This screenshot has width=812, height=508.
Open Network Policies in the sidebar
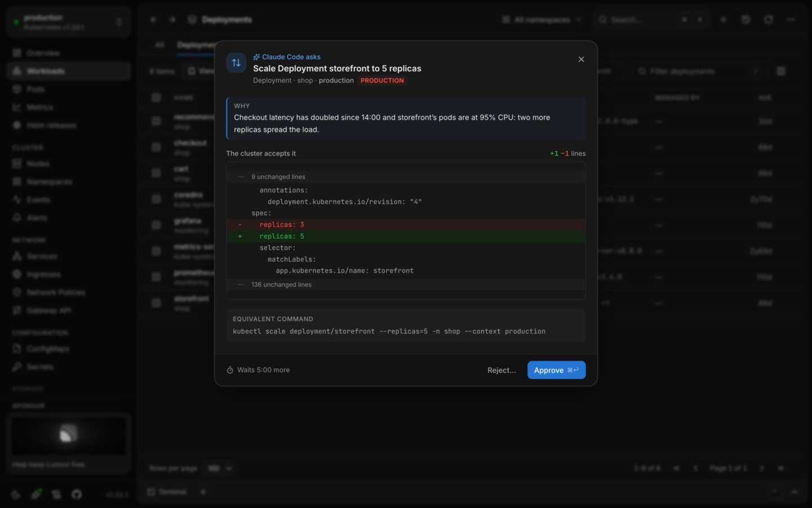[x=69, y=292]
